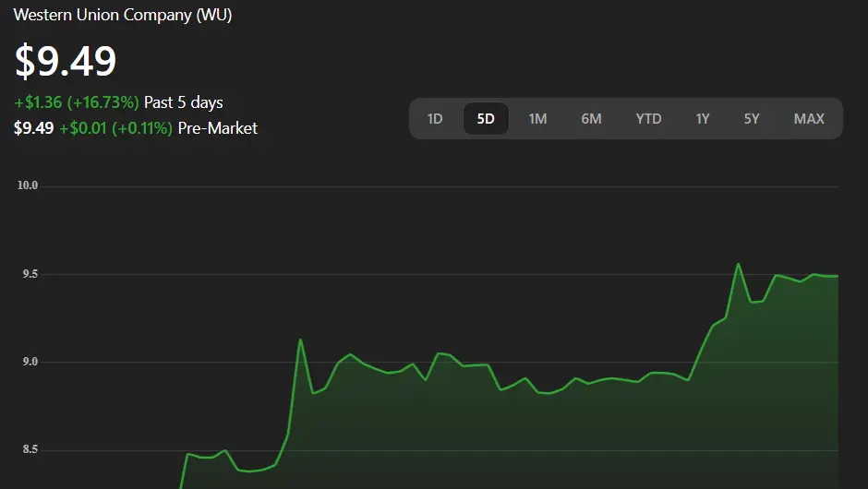
Task: Switch chart to 5Y range
Action: click(x=752, y=119)
